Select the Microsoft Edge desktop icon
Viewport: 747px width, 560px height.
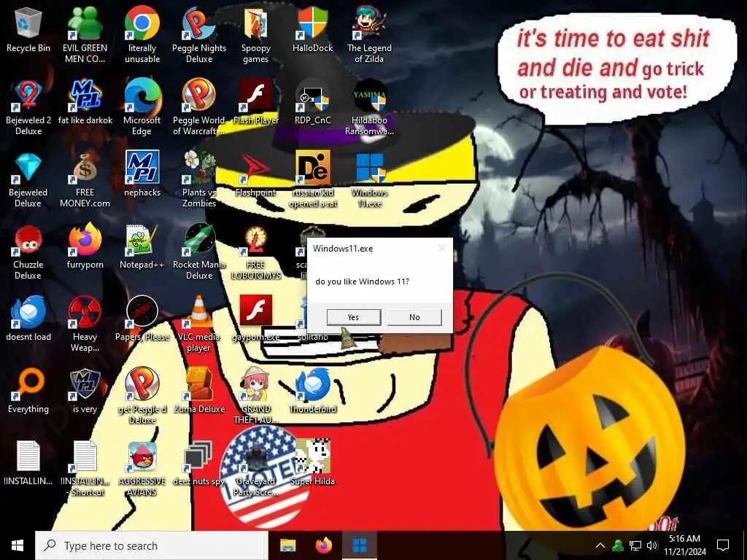point(142,108)
